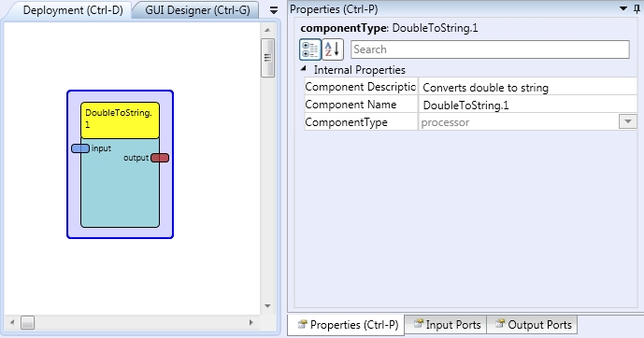This screenshot has height=338, width=644.
Task: Edit the Component Description value
Action: [x=528, y=88]
